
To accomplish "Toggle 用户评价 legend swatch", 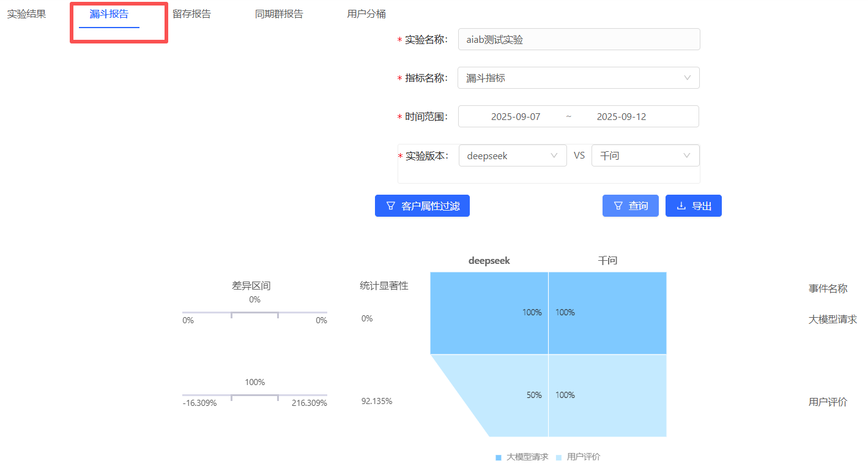I will tap(558, 457).
